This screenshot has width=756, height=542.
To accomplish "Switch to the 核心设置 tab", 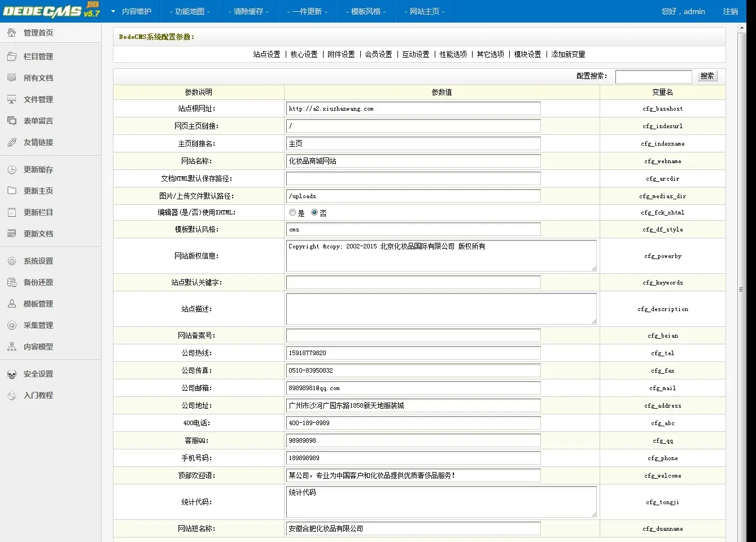I will click(x=304, y=54).
